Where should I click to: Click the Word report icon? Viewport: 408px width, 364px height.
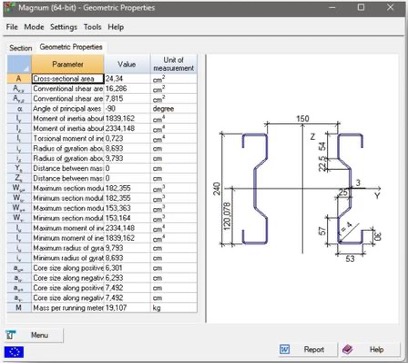[285, 349]
